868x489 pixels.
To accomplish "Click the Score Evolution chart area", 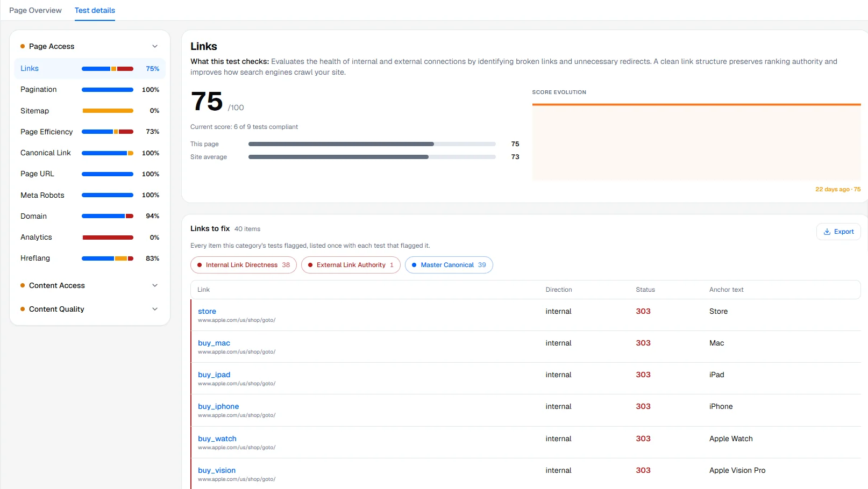I will coord(696,142).
